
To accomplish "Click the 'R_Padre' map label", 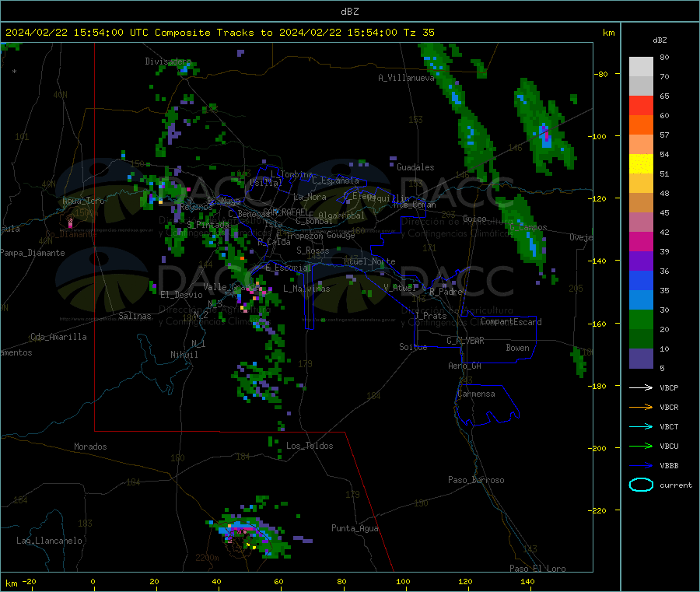I will tap(446, 292).
